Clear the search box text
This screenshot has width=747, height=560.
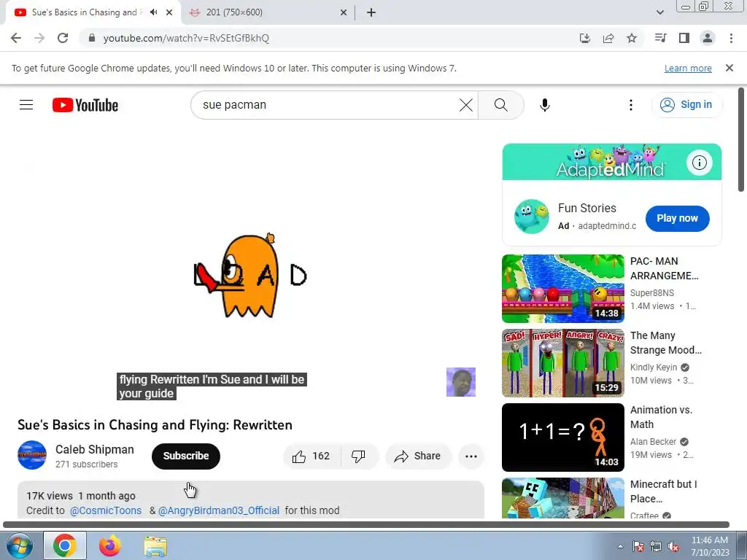(466, 105)
